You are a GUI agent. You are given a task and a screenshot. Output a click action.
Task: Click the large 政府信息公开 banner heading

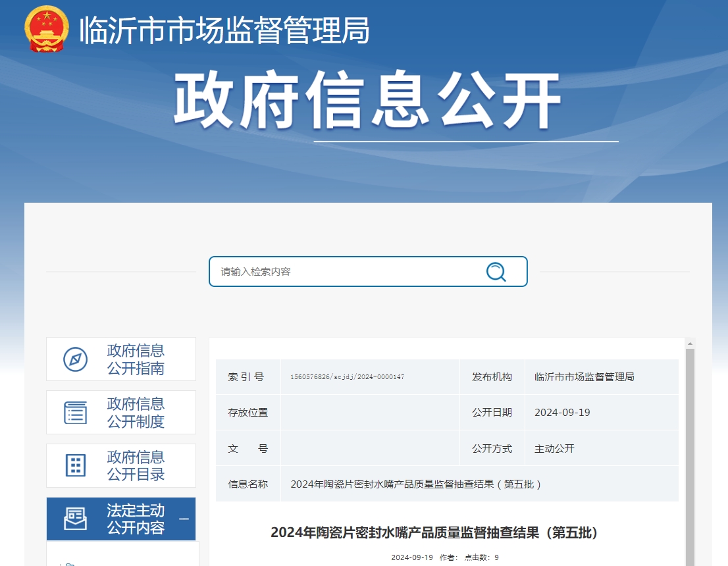pyautogui.click(x=367, y=101)
